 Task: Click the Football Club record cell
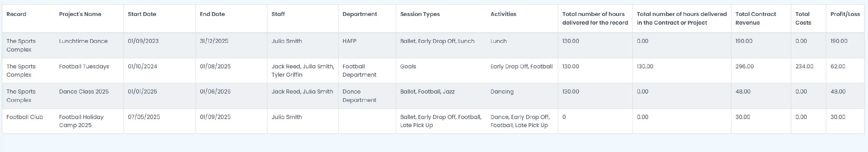point(25,117)
